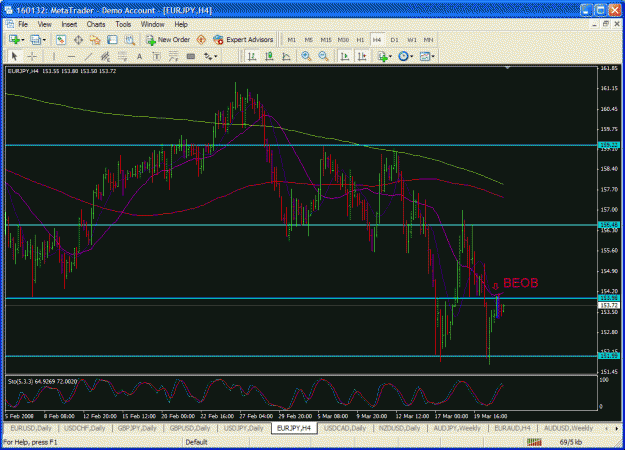The image size is (625, 450).
Task: Select the Cursor arrow tool
Action: click(15, 56)
